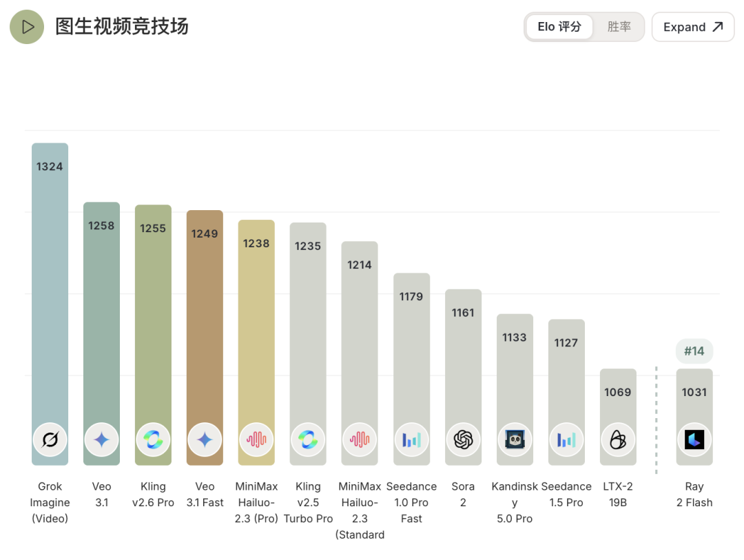Click the Grok Imagine logo icon
This screenshot has width=744, height=560.
(x=50, y=439)
